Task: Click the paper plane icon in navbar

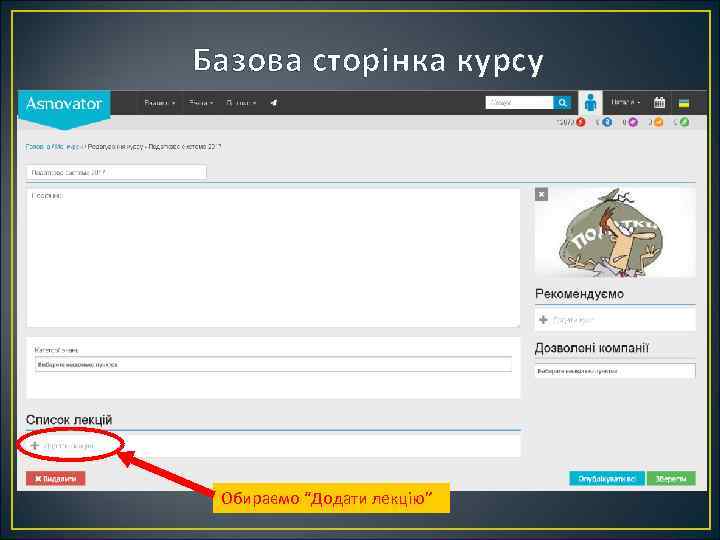Action: coord(274,103)
